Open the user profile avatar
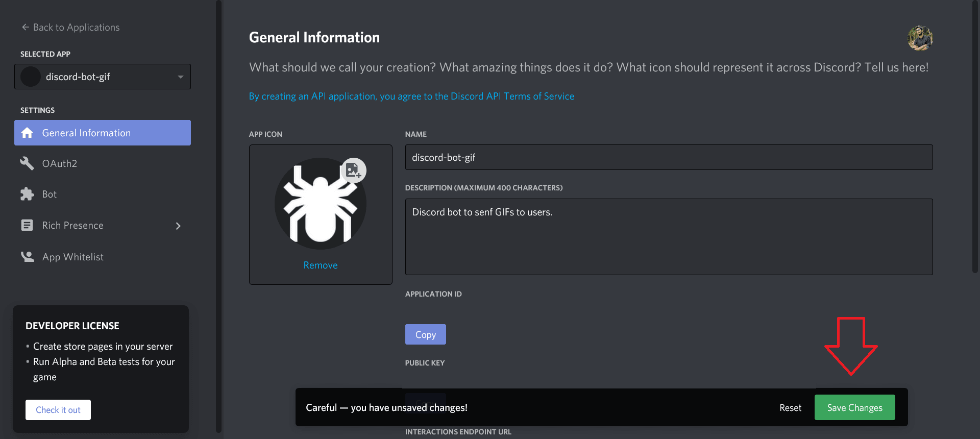980x439 pixels. 920,38
